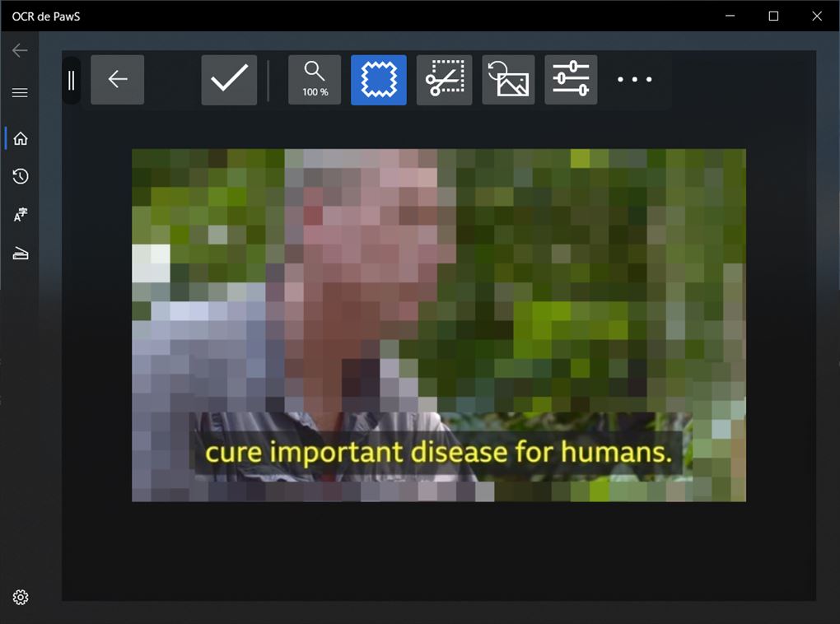Maximize the OCR de PawS window
This screenshot has width=840, height=624.
click(x=773, y=16)
